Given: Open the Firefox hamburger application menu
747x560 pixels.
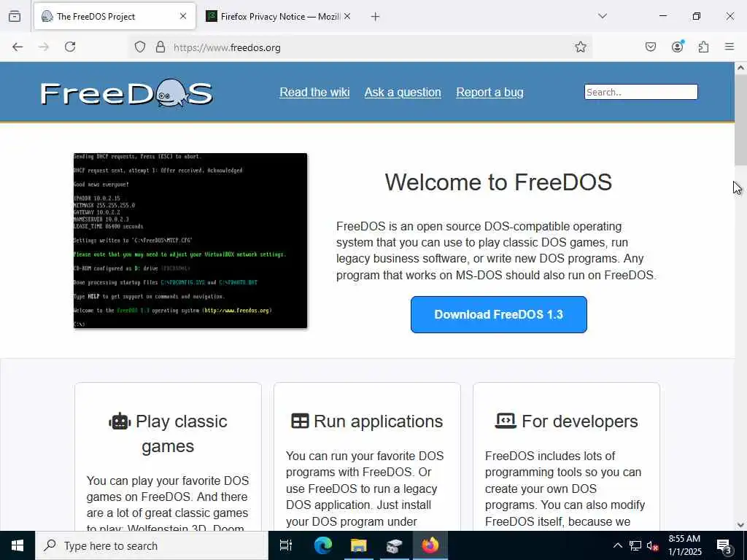Looking at the screenshot, I should pos(729,47).
